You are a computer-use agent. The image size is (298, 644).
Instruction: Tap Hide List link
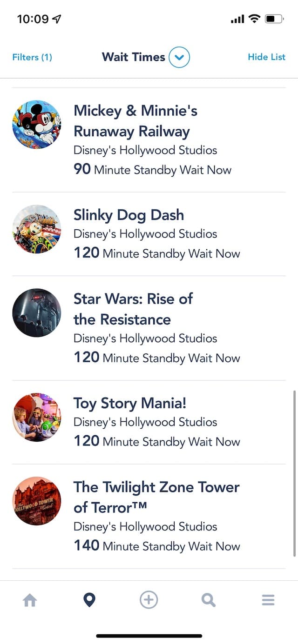266,57
